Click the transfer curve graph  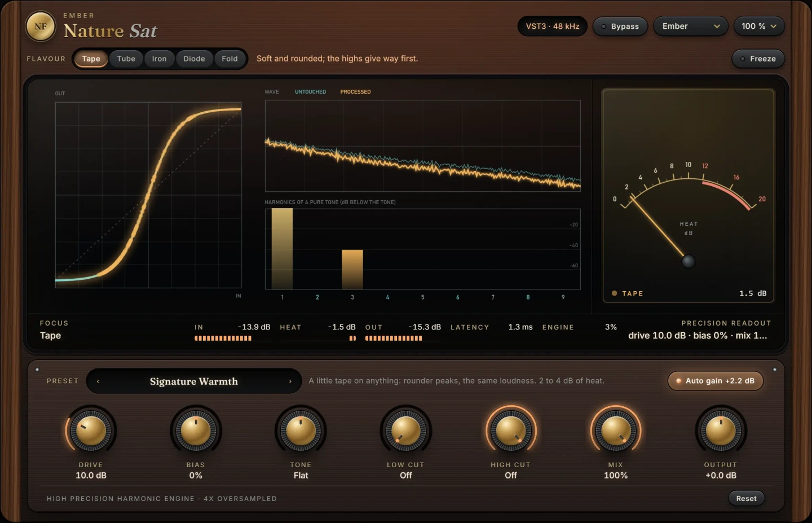point(148,195)
